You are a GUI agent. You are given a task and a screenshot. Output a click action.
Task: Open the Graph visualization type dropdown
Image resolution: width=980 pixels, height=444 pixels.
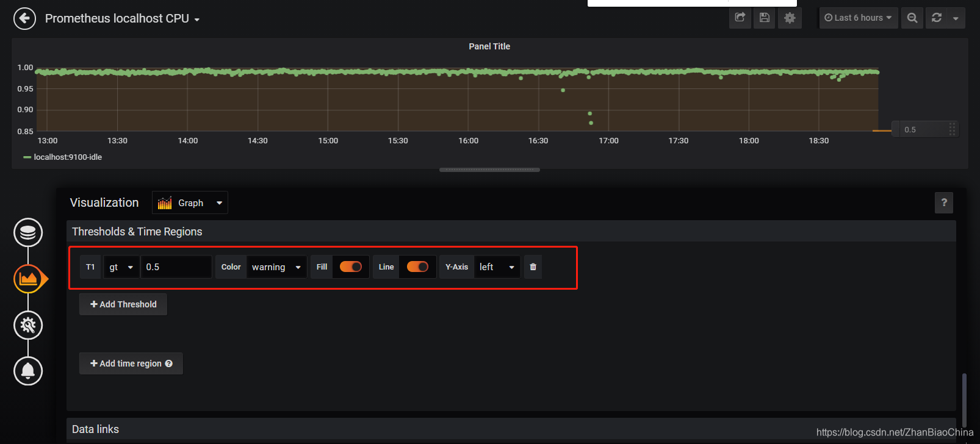(190, 203)
